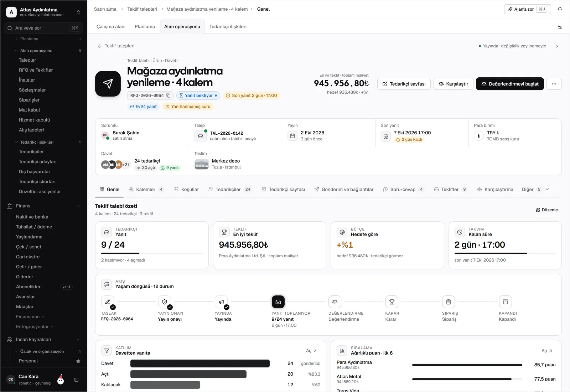This screenshot has width=570, height=392.
Task: Collapse the Finans sidebar section
Action: [78, 206]
